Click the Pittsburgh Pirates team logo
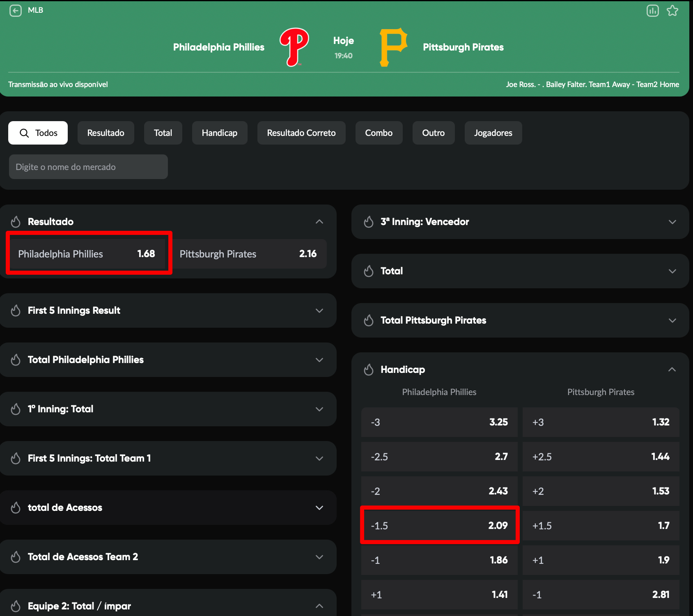The image size is (693, 616). [393, 47]
